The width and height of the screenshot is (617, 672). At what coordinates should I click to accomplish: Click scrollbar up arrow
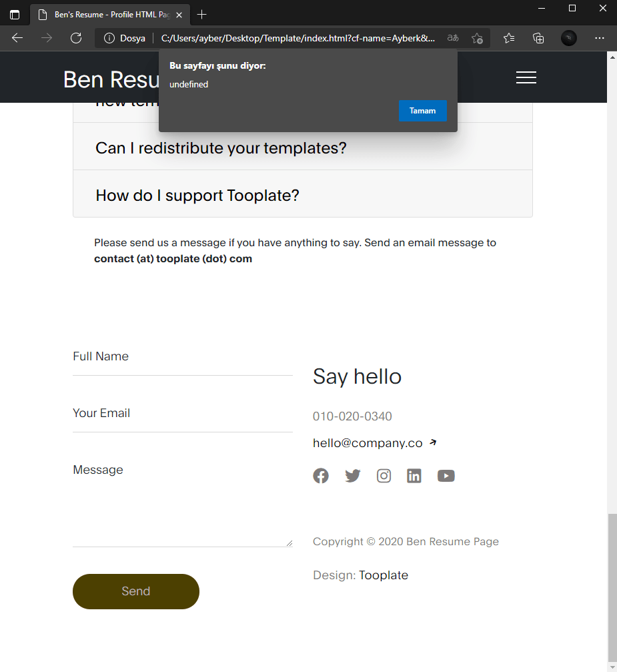pos(612,57)
